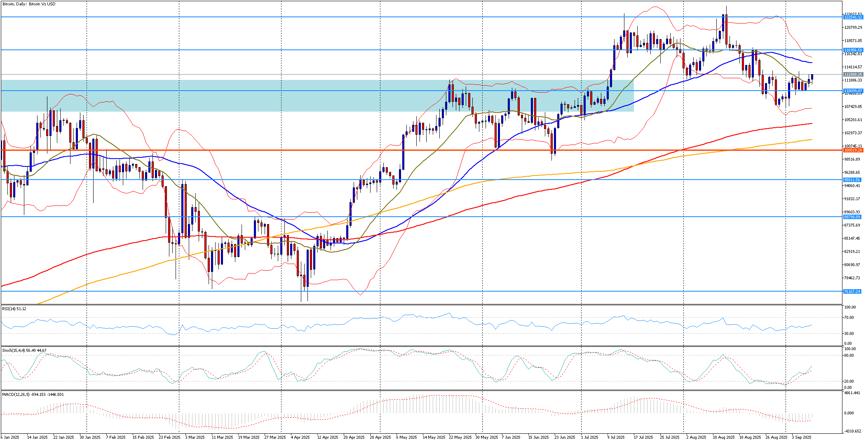
Task: Select the 95011.56 blue price tag
Action: coord(853,180)
